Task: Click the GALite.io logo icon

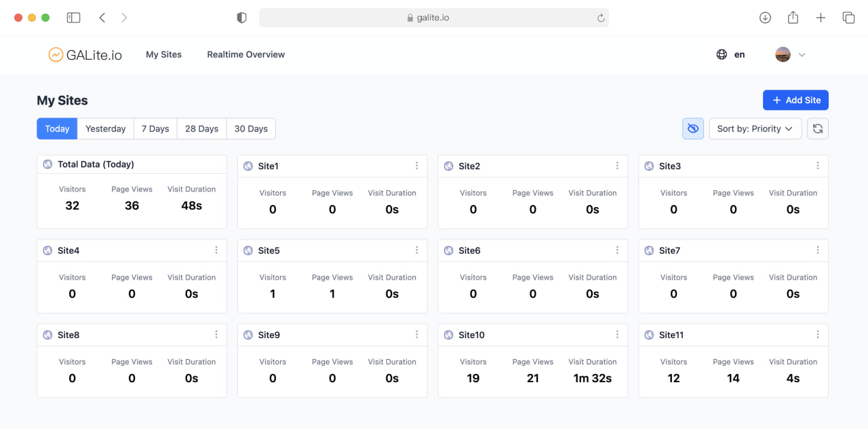Action: [56, 55]
